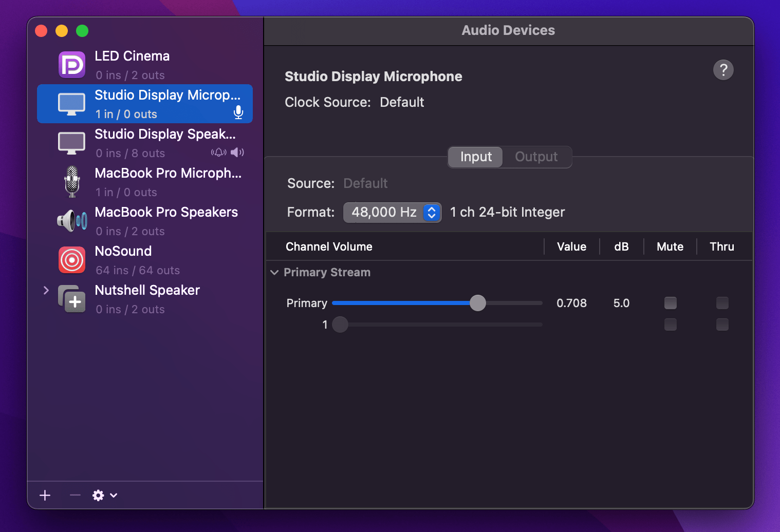Click the default output speaker badge
This screenshot has height=532, width=780.
click(x=237, y=152)
